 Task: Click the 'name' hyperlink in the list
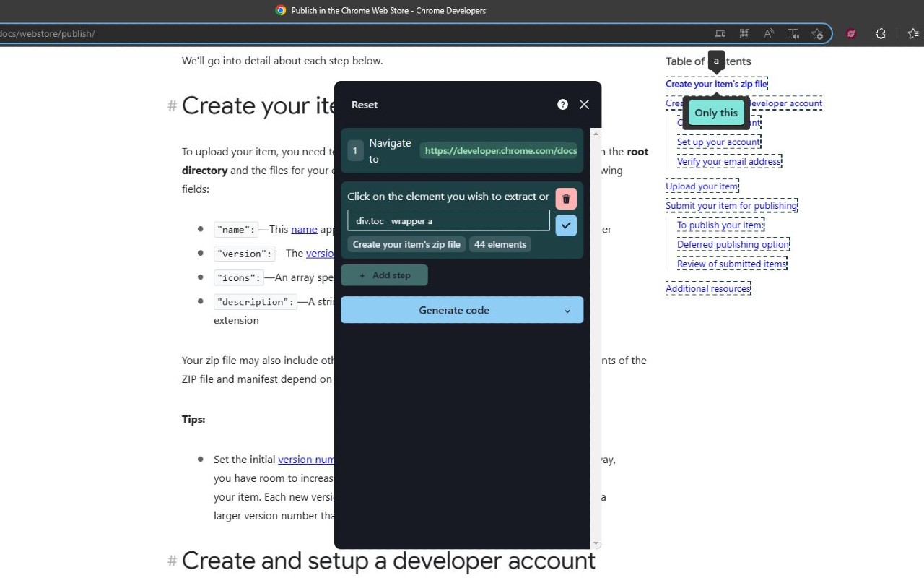304,229
